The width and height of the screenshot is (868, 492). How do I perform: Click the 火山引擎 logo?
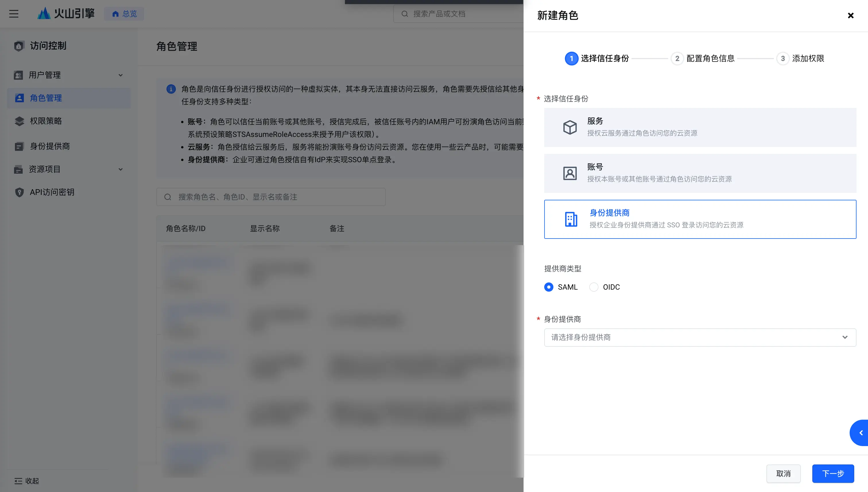click(66, 13)
